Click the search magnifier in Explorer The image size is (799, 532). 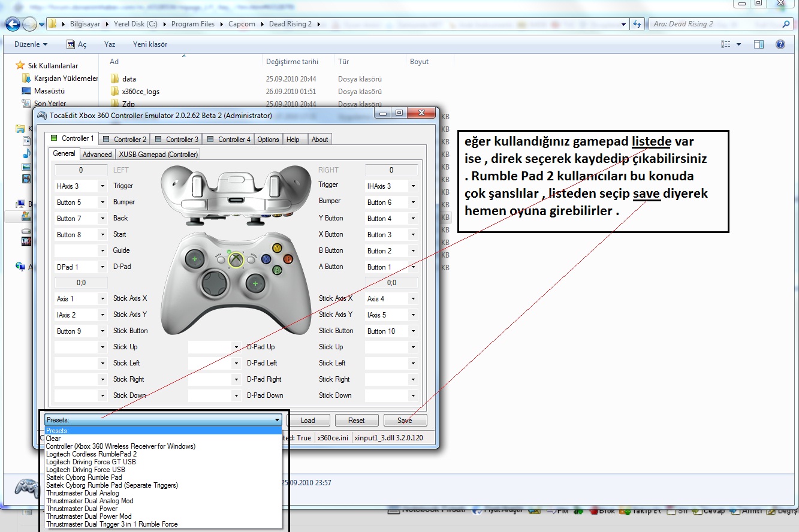pyautogui.click(x=786, y=24)
